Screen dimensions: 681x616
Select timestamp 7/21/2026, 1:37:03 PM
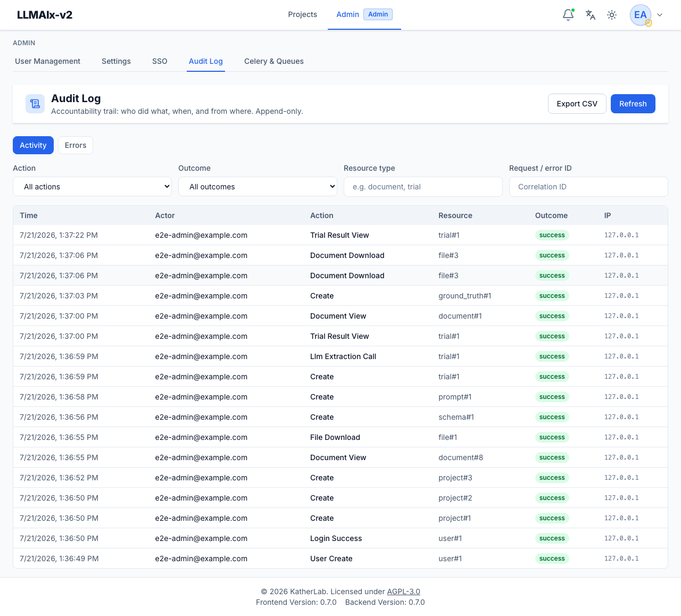[59, 296]
